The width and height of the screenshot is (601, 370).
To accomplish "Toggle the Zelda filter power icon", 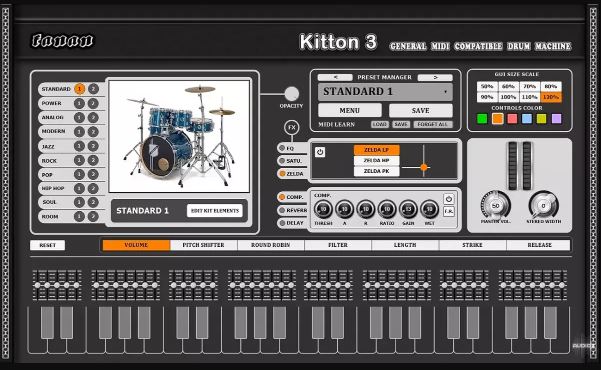I will [320, 152].
